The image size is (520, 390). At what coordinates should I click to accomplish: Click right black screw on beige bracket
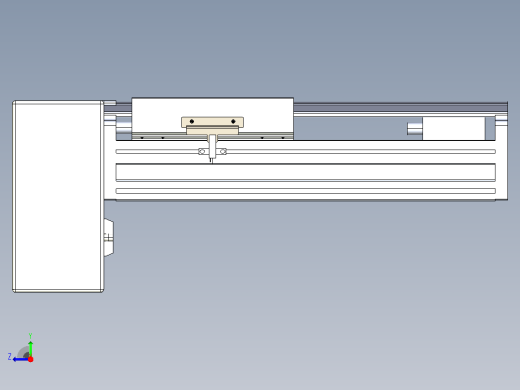(x=233, y=121)
